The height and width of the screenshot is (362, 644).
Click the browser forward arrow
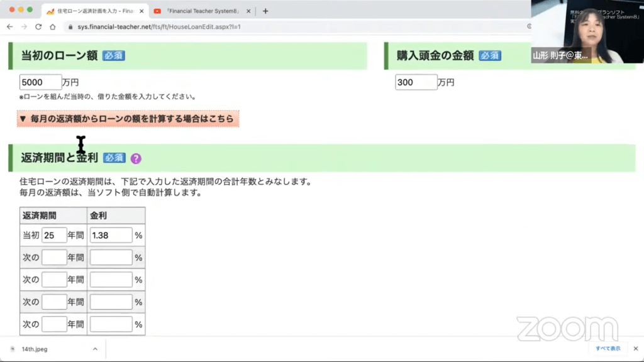pos(25,26)
